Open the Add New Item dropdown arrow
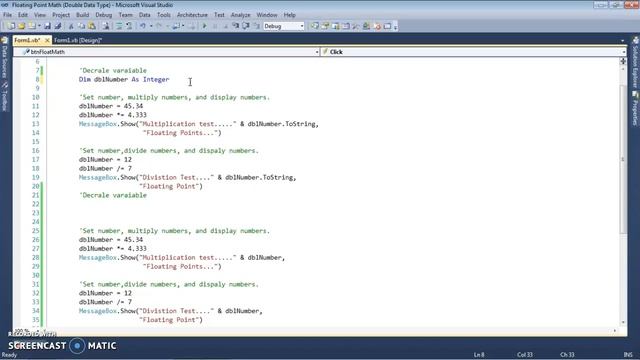The width and height of the screenshot is (640, 360). 39,26
